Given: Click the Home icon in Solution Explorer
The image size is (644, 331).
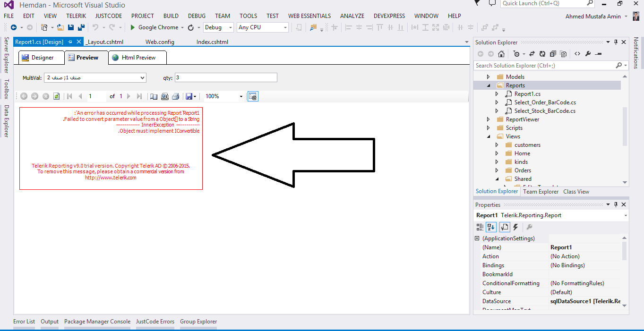Looking at the screenshot, I should (x=501, y=54).
